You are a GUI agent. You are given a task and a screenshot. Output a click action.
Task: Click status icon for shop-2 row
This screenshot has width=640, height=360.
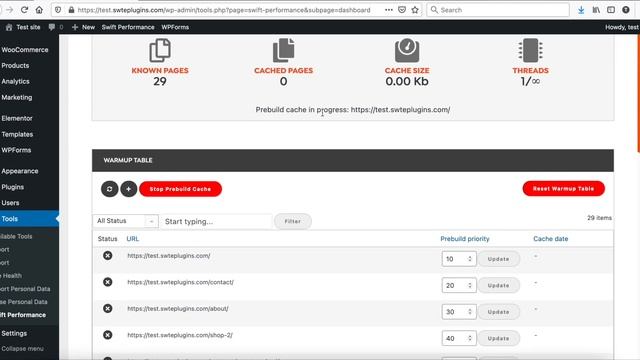point(107,335)
